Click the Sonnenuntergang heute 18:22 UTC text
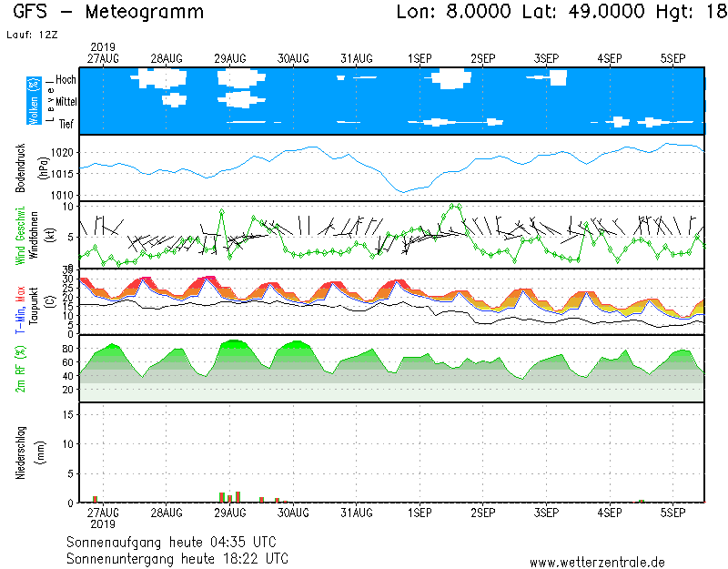The image size is (728, 569). 177,557
